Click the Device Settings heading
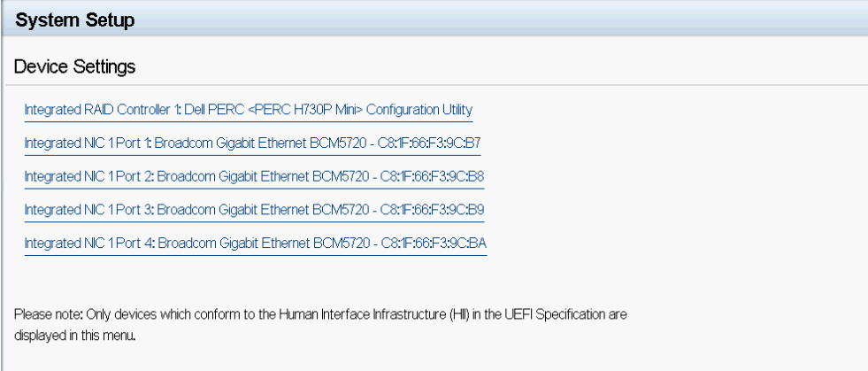The height and width of the screenshot is (371, 868). coord(74,66)
